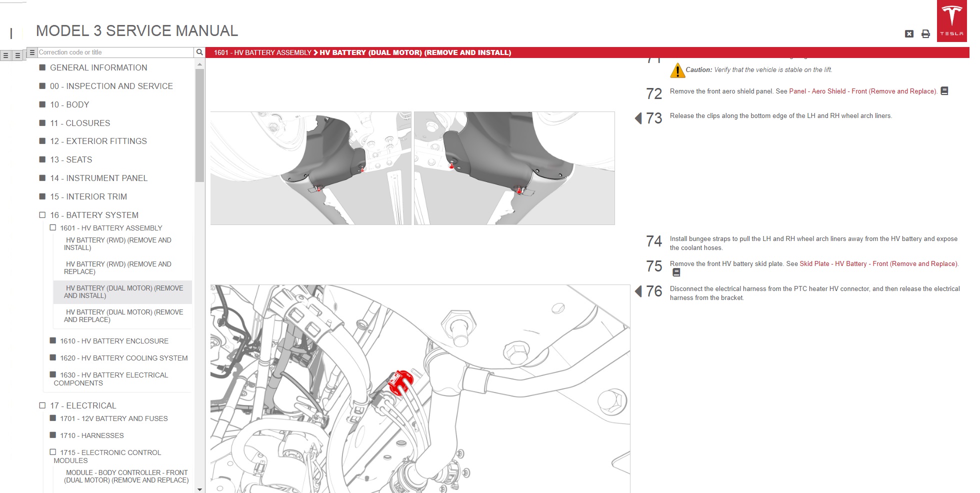Expand GENERAL INFORMATION section
The image size is (980, 493).
point(42,67)
